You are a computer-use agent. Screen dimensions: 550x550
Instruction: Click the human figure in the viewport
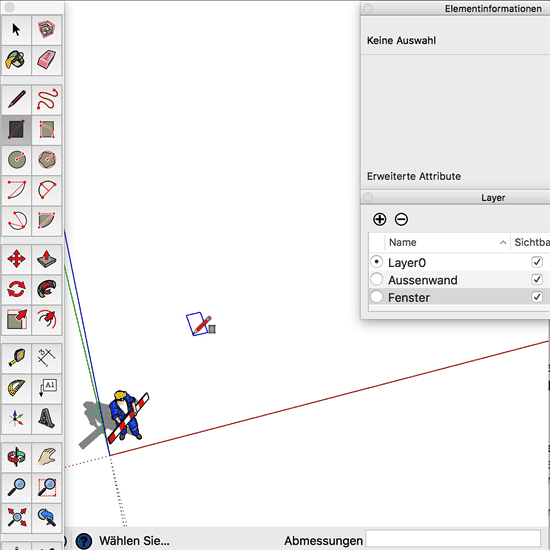[127, 416]
